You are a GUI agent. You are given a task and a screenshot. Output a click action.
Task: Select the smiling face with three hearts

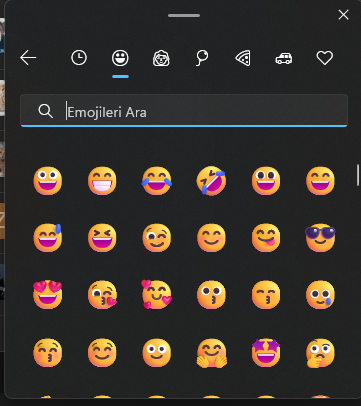pos(157,294)
